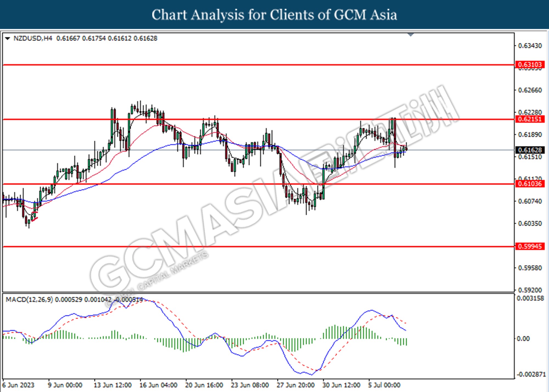Click the 6 Jun 2023 date label
Screen dimensions: 549x392
[18, 385]
